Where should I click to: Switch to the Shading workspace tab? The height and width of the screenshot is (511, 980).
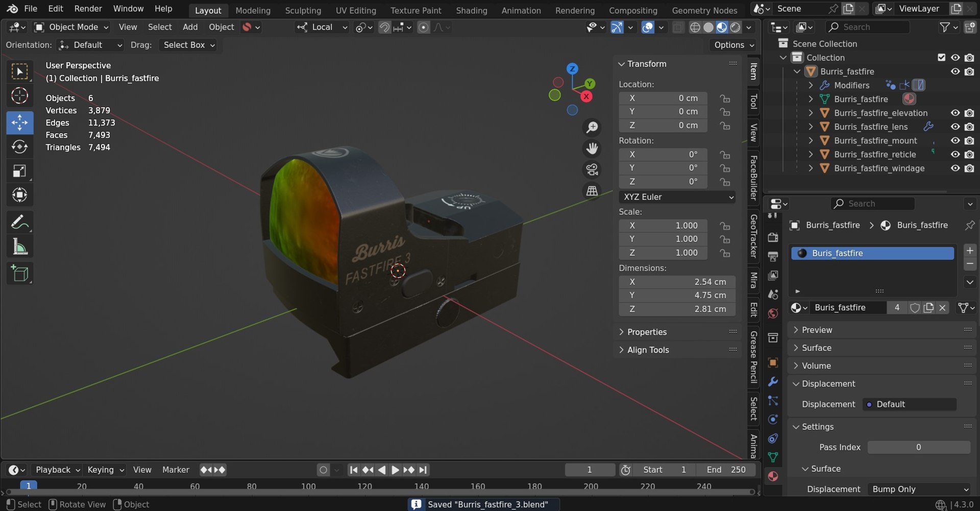point(471,10)
